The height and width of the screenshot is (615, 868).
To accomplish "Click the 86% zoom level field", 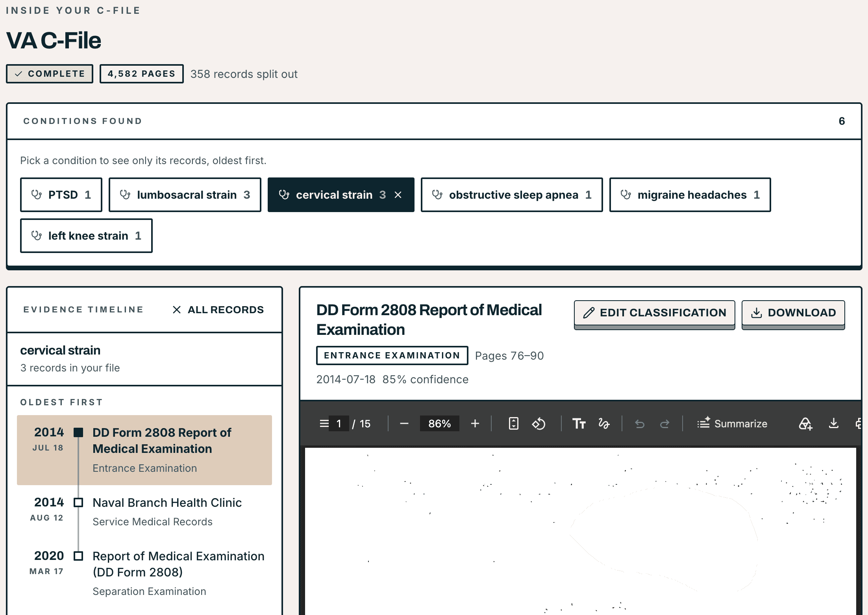I will coord(439,423).
